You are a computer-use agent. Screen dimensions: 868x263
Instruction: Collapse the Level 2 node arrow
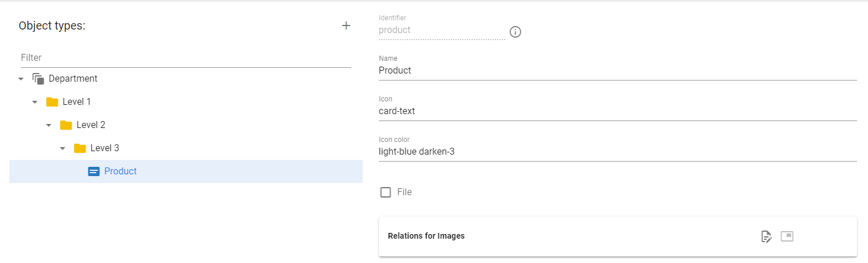click(49, 125)
